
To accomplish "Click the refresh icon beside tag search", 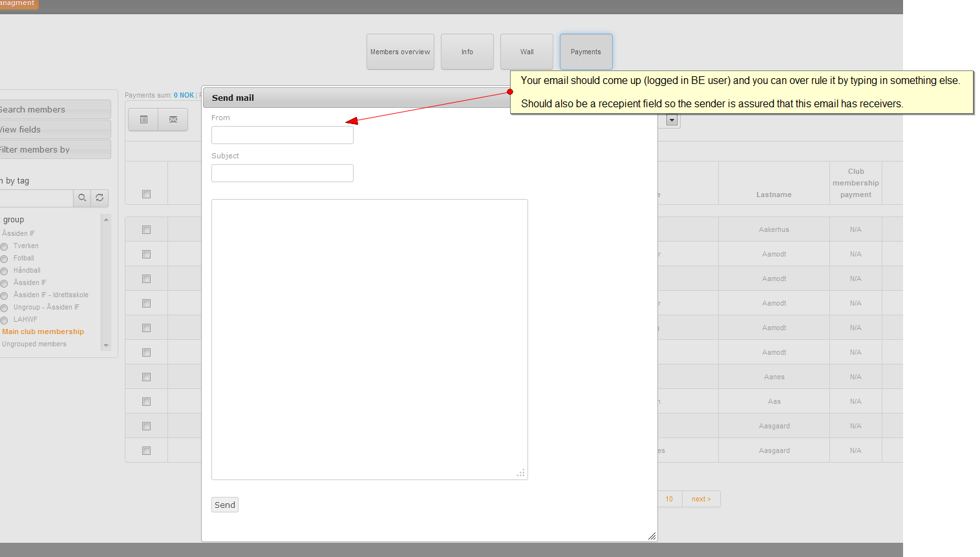I will pyautogui.click(x=100, y=198).
